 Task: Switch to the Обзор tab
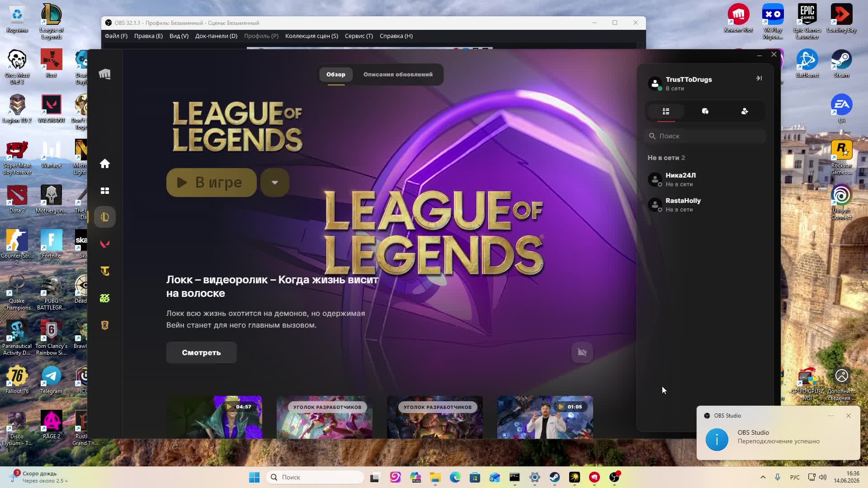point(336,75)
